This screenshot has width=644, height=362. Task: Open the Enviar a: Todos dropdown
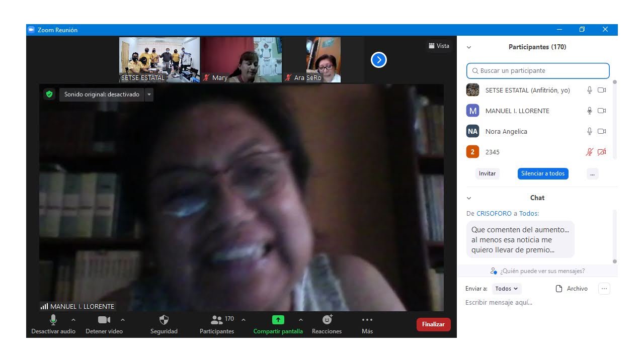click(x=507, y=289)
